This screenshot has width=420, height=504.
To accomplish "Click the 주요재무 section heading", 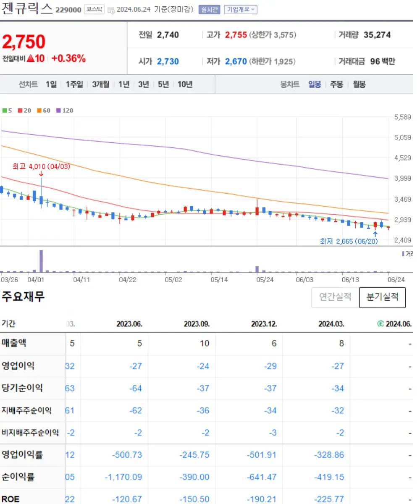I will click(x=24, y=296).
